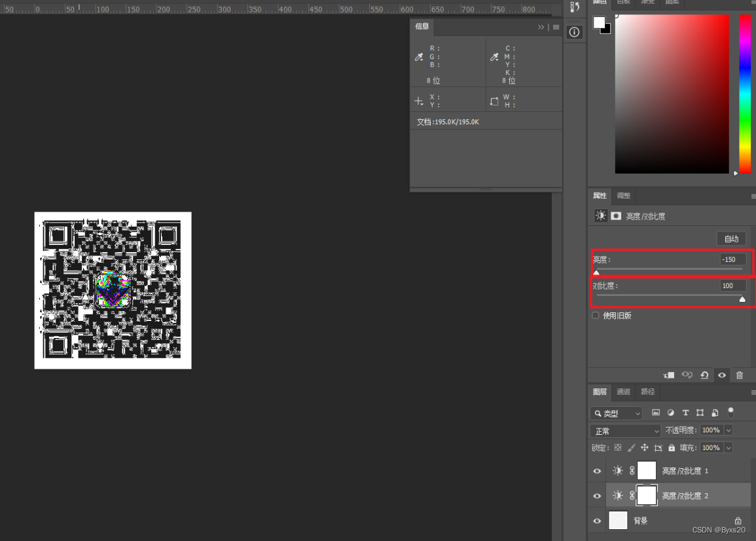
Task: Open the Layers panel menu
Action: pyautogui.click(x=753, y=392)
